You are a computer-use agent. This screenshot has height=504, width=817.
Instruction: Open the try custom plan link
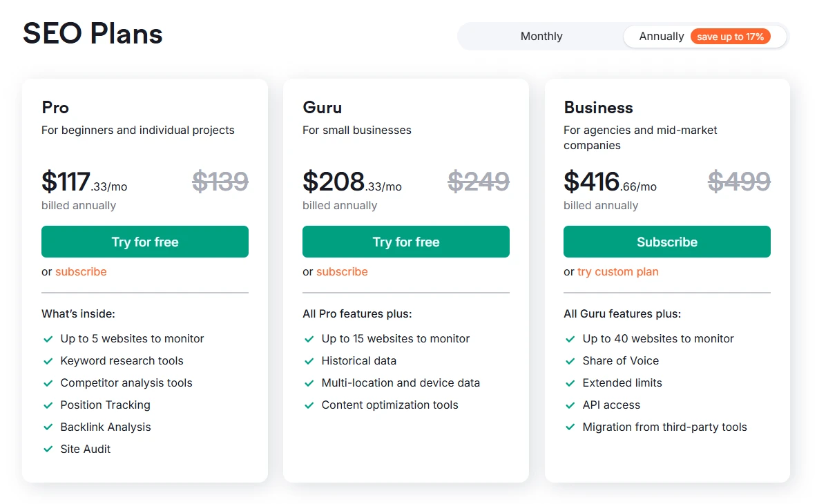618,272
